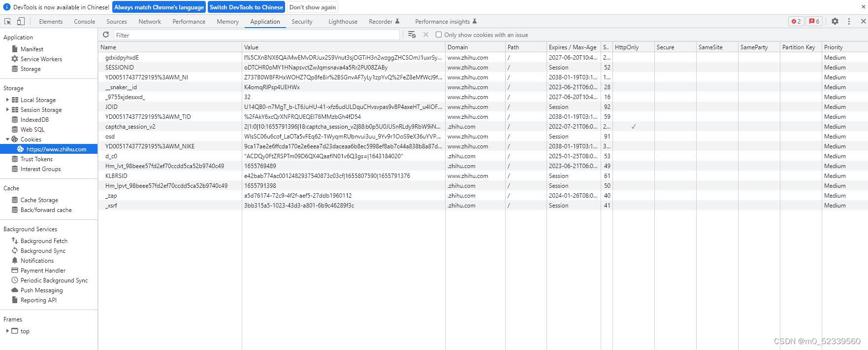Open the Memory tab
The image size is (868, 350).
[x=227, y=21]
